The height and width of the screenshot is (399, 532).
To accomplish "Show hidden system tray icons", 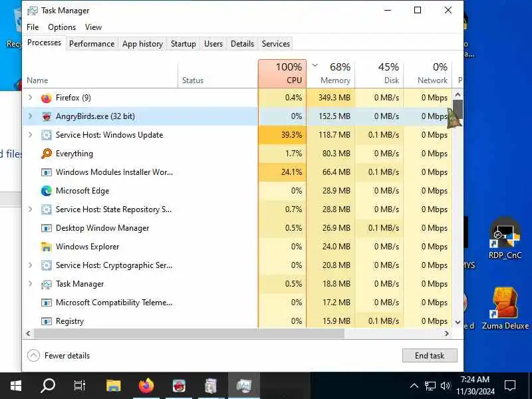I will [414, 386].
